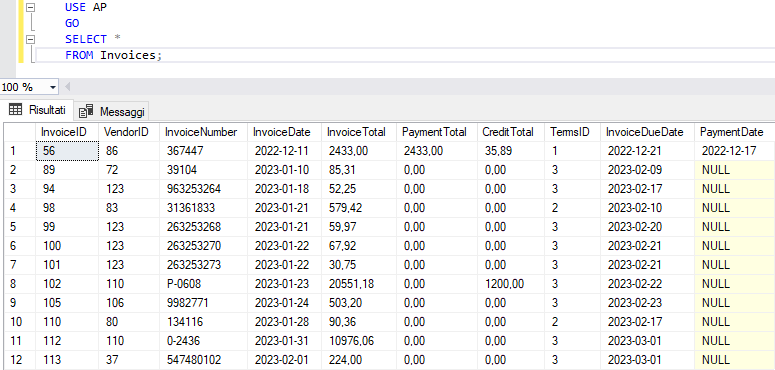Click the PaymentDate column header
Viewport: 775px width, 370px height.
click(734, 132)
